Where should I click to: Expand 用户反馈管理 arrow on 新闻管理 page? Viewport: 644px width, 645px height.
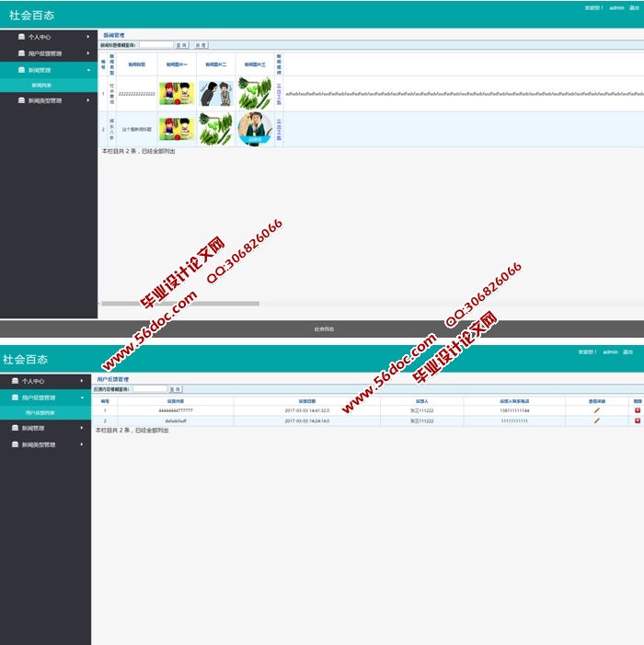point(88,53)
